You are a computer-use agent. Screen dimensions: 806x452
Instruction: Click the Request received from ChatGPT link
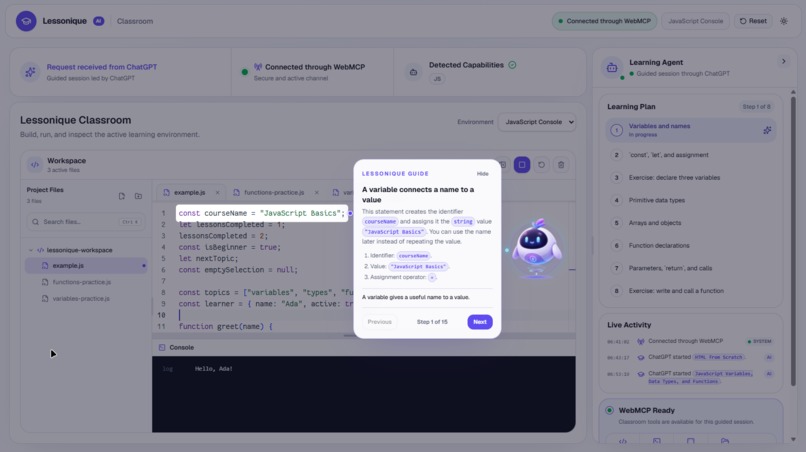coord(102,67)
